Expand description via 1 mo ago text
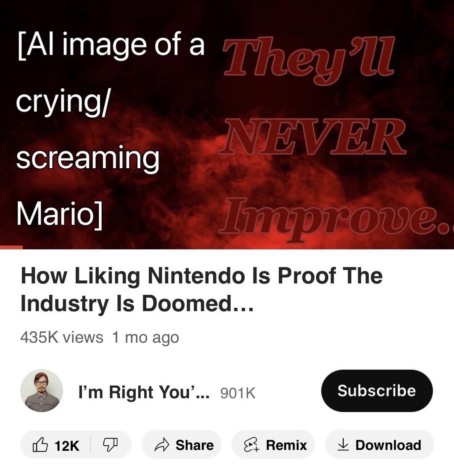The height and width of the screenshot is (476, 454). tap(145, 338)
